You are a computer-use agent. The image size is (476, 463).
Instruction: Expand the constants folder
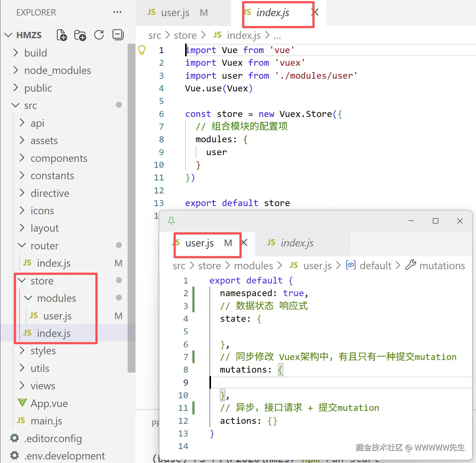tap(22, 175)
